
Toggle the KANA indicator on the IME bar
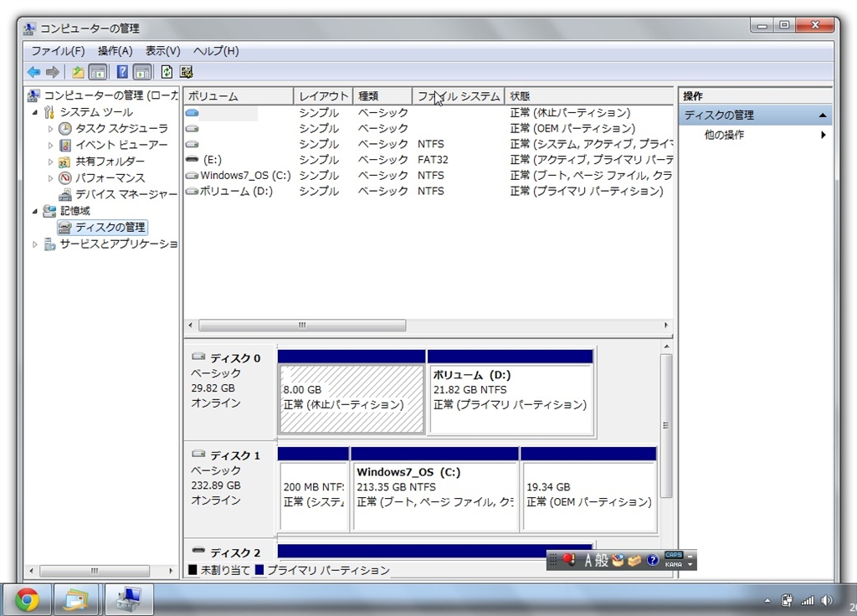pyautogui.click(x=674, y=565)
